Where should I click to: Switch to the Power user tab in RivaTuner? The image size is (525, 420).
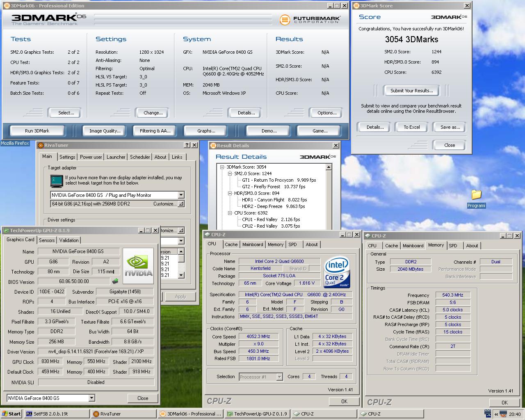[91, 157]
